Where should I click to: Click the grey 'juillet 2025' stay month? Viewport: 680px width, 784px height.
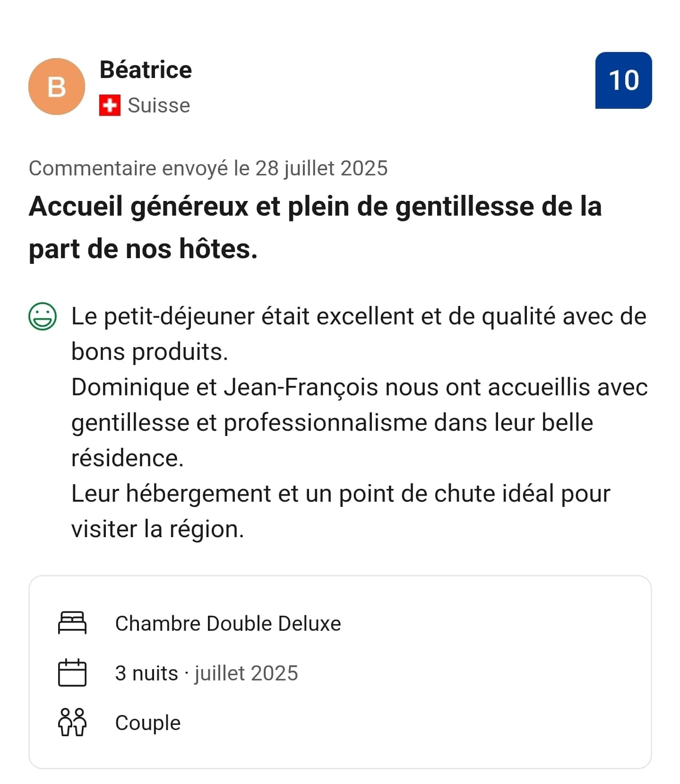246,673
